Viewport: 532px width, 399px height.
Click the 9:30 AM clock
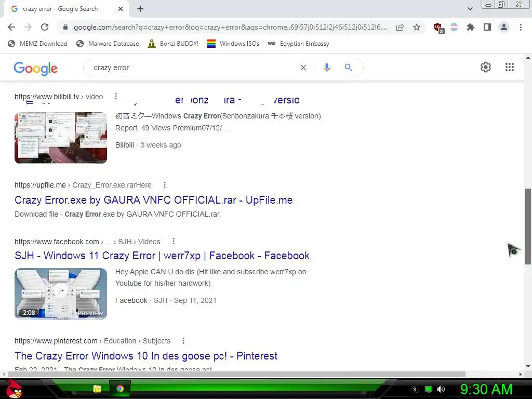point(486,389)
